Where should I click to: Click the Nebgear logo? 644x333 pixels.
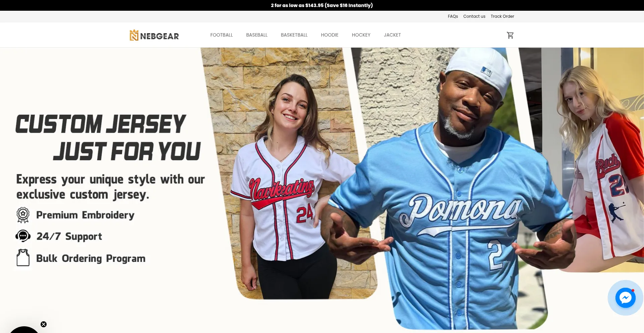154,35
